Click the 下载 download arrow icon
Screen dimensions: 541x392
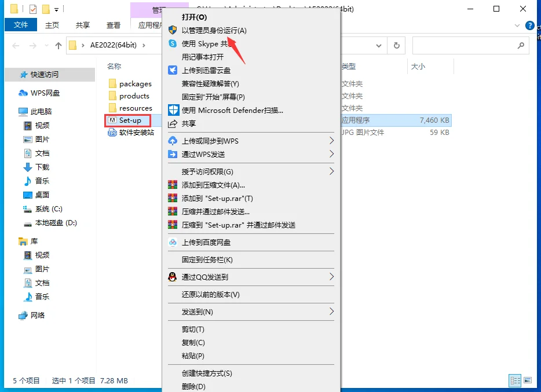pyautogui.click(x=28, y=167)
